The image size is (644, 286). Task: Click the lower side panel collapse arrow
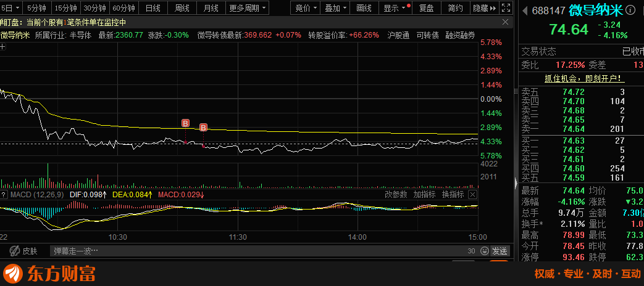click(x=516, y=183)
